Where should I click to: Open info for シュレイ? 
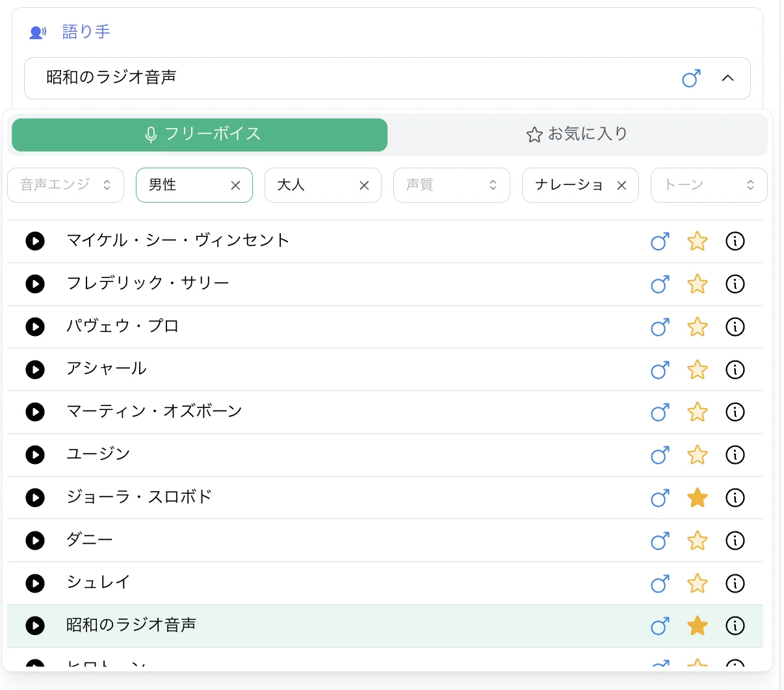click(735, 583)
